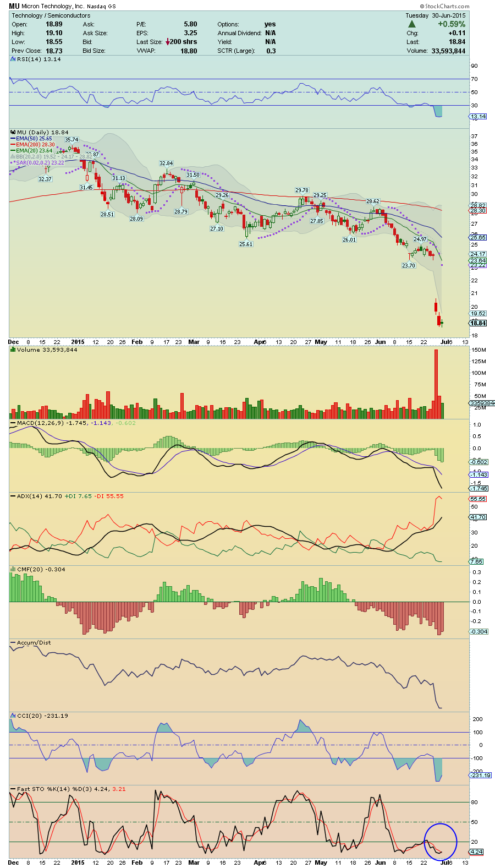Image resolution: width=495 pixels, height=868 pixels.
Task: Select the EMA(20) 23.64 legend entry
Action: (x=31, y=151)
